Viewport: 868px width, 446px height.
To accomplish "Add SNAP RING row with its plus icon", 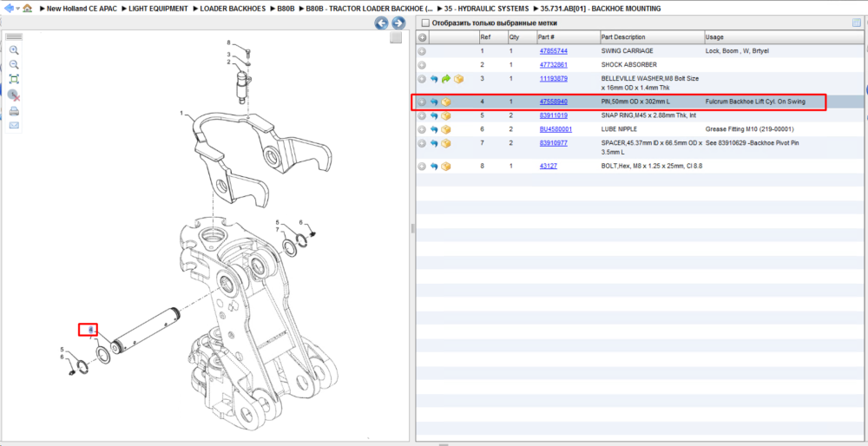I will [422, 116].
